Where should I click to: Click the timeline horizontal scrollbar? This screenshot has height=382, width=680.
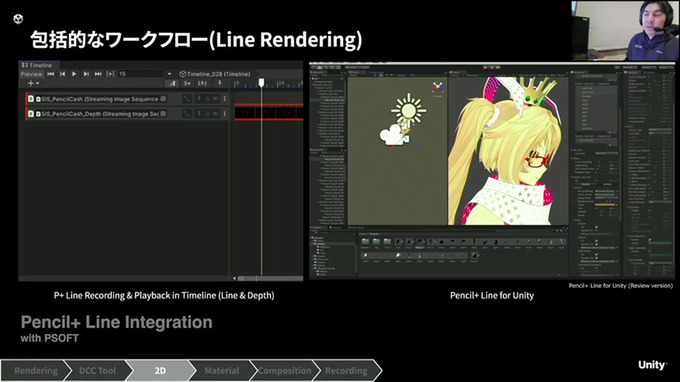coord(270,278)
